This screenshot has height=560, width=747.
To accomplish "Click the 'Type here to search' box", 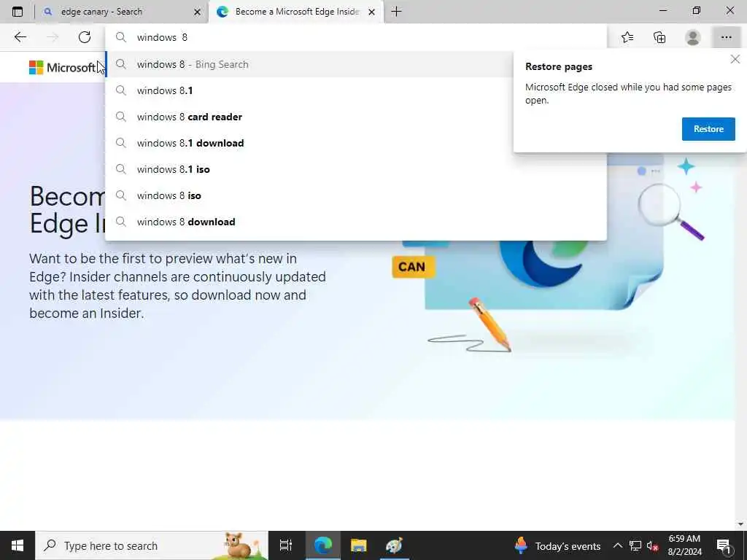I will [152, 545].
